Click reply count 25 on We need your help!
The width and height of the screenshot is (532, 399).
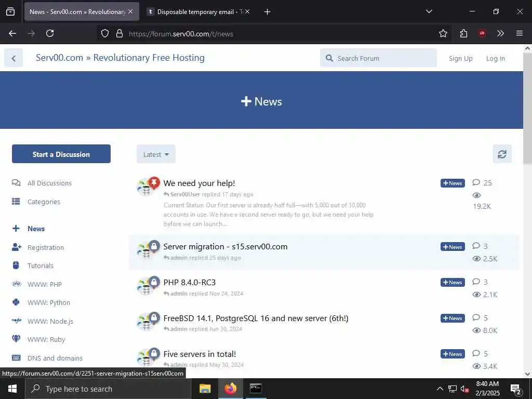click(x=482, y=183)
